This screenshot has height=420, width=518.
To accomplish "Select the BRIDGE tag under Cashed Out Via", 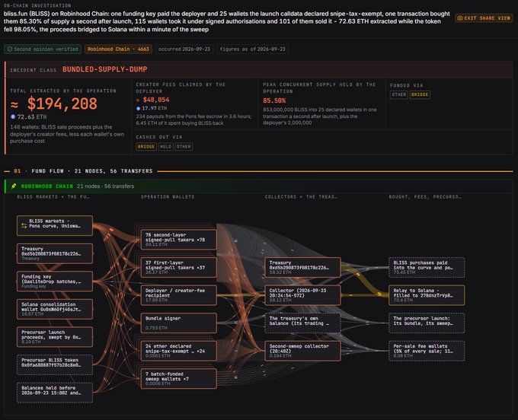I will click(x=146, y=147).
